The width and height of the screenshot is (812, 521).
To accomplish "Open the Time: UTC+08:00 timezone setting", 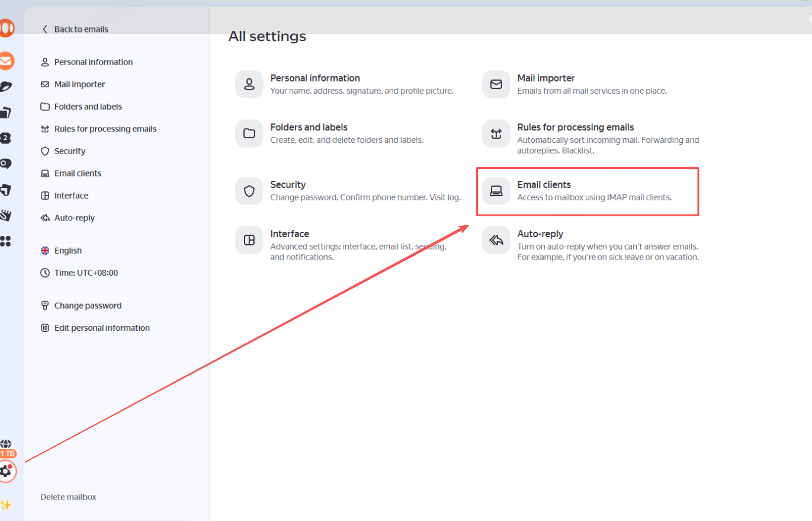I will 79,273.
